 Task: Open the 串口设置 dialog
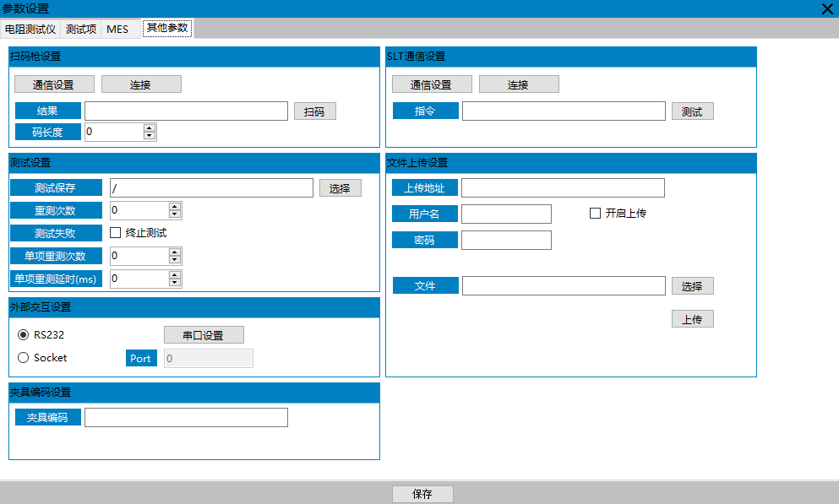204,335
